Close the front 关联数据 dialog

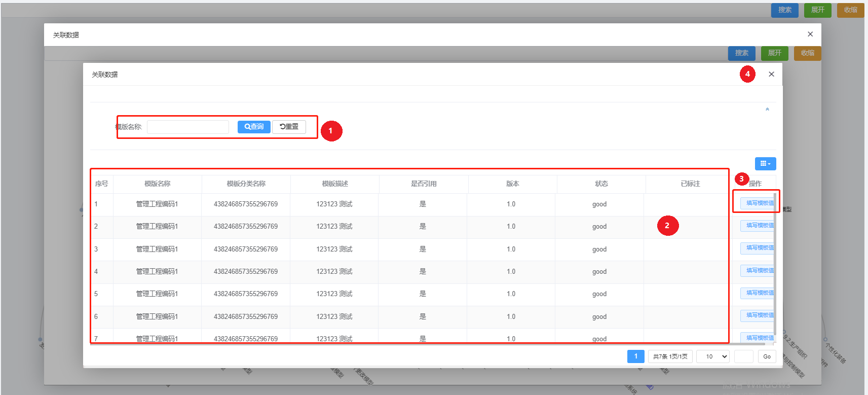pyautogui.click(x=771, y=74)
